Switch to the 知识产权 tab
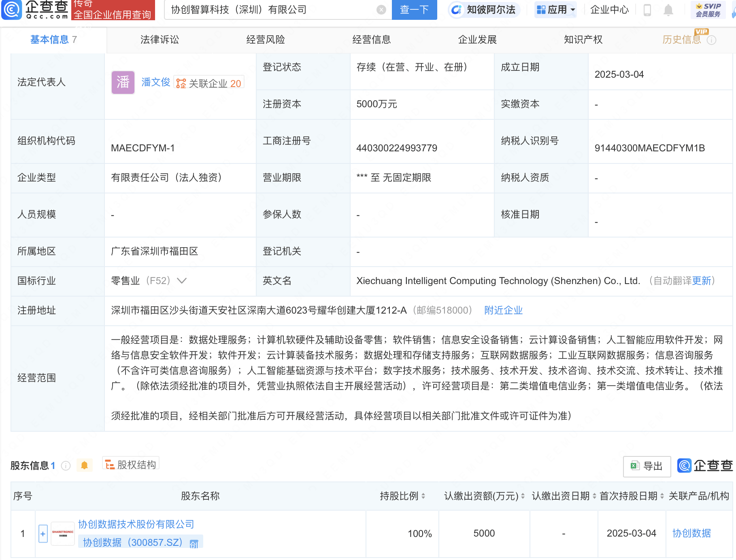 tap(583, 40)
